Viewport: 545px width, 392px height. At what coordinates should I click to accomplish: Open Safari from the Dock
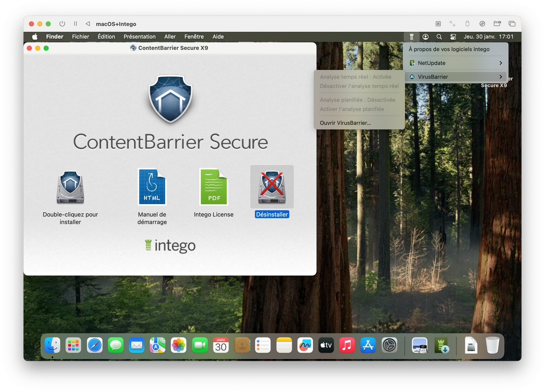pyautogui.click(x=95, y=346)
